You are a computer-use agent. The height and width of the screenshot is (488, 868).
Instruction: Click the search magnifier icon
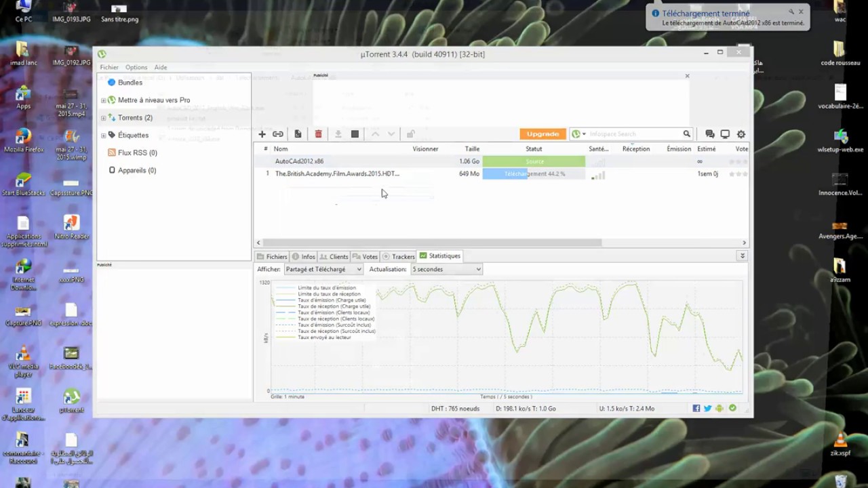coord(686,134)
